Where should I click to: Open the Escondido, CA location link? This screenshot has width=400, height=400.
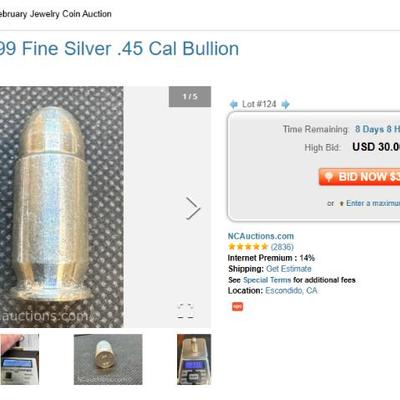(x=291, y=291)
